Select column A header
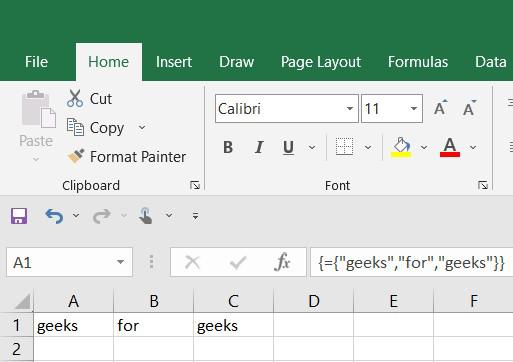This screenshot has height=362, width=513. tap(73, 301)
